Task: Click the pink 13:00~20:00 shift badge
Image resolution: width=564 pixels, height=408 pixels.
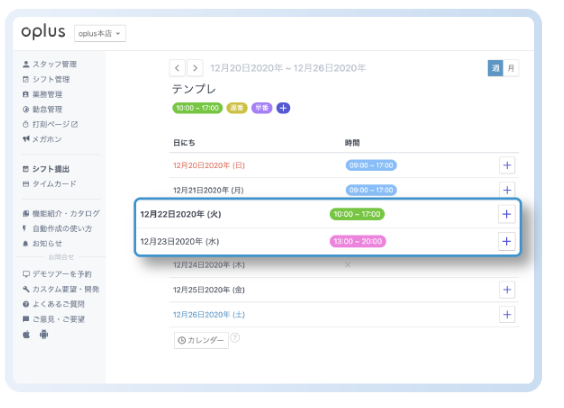Action: pos(358,241)
